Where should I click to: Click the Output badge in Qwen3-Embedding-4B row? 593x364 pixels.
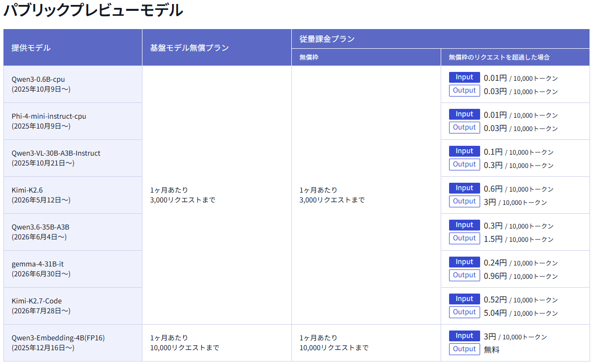464,349
